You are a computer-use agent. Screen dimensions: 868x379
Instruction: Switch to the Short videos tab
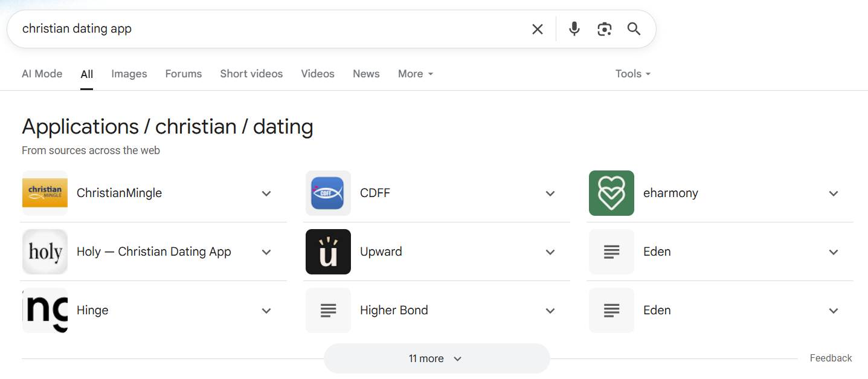251,74
